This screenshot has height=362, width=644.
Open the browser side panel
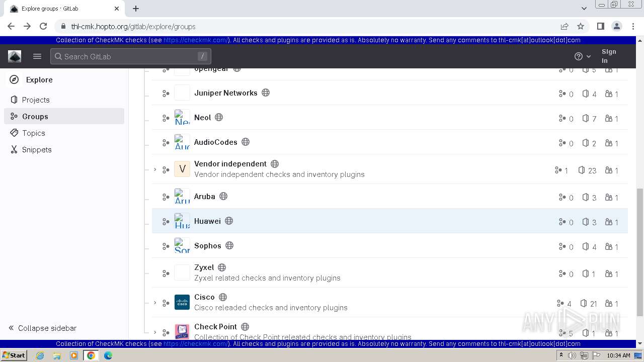[x=600, y=26]
